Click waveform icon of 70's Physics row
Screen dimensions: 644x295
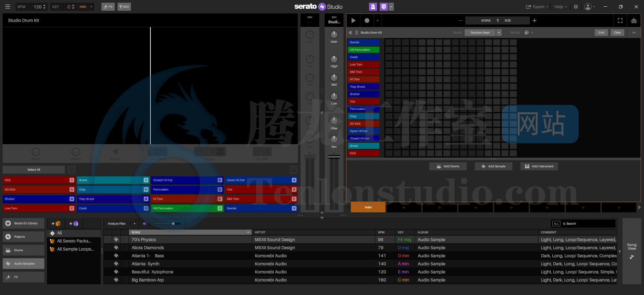[116, 240]
